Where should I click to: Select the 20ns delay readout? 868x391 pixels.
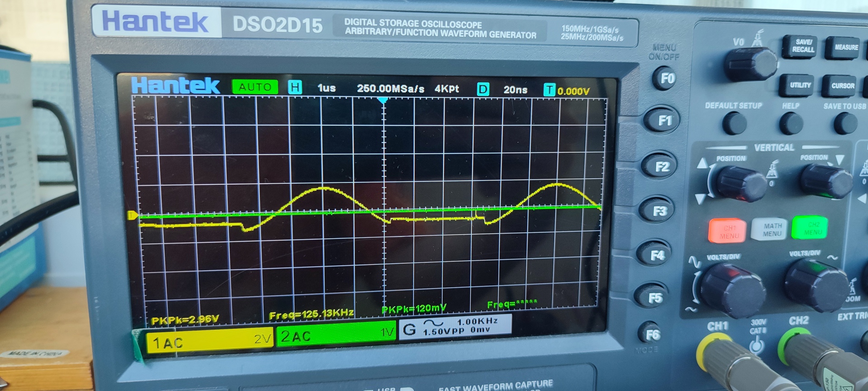pyautogui.click(x=515, y=90)
